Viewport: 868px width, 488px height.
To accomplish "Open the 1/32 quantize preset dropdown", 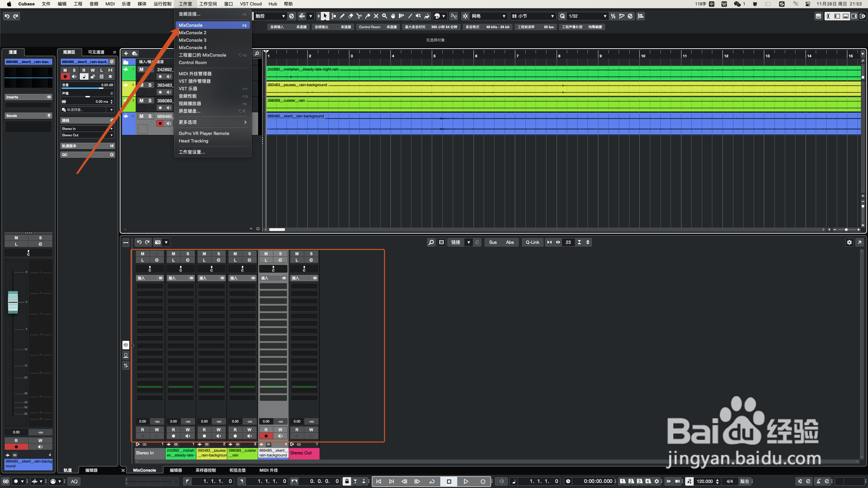I will [x=587, y=16].
